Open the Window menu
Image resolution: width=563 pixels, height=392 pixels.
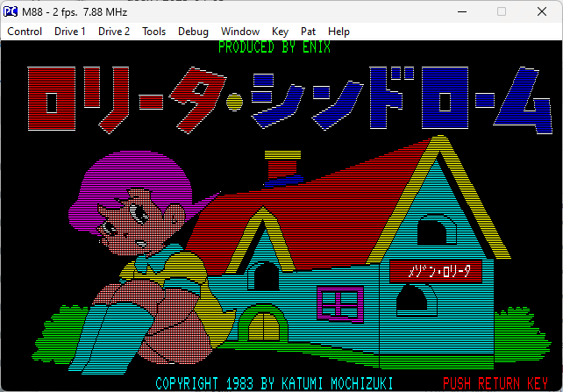pyautogui.click(x=240, y=32)
